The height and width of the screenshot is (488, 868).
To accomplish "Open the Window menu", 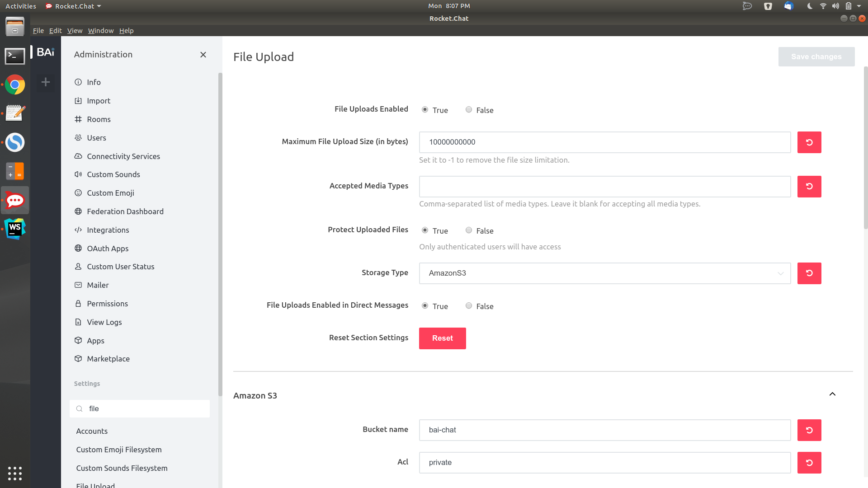I will tap(100, 30).
